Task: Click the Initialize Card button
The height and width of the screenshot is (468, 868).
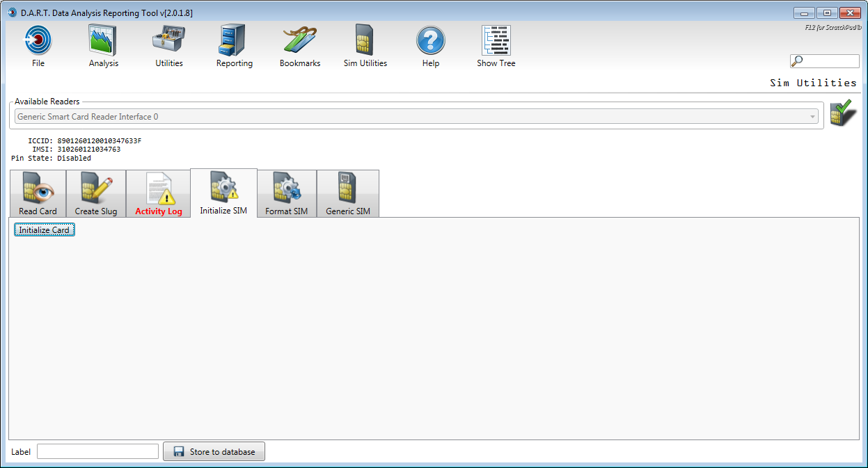Action: (44, 230)
